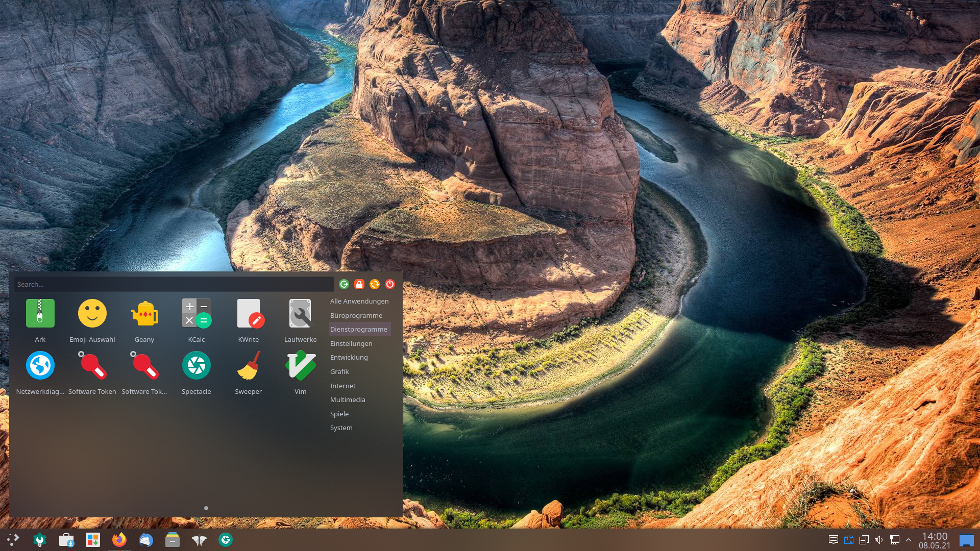The image size is (980, 551).
Task: Open Firefox from the taskbar
Action: pos(119,540)
